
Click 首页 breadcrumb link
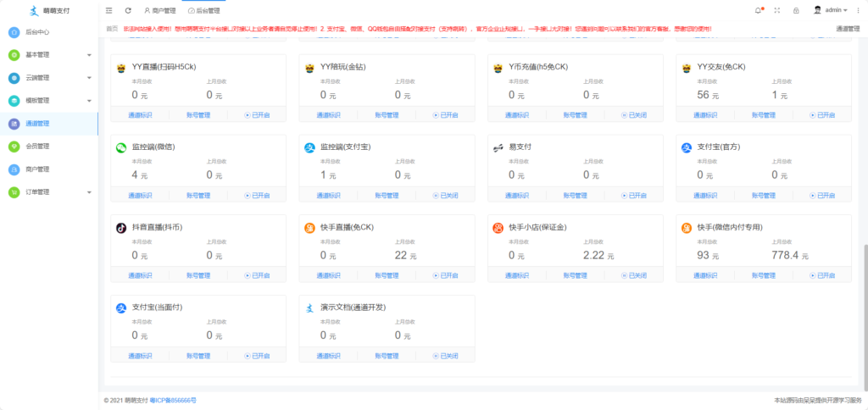tap(112, 28)
